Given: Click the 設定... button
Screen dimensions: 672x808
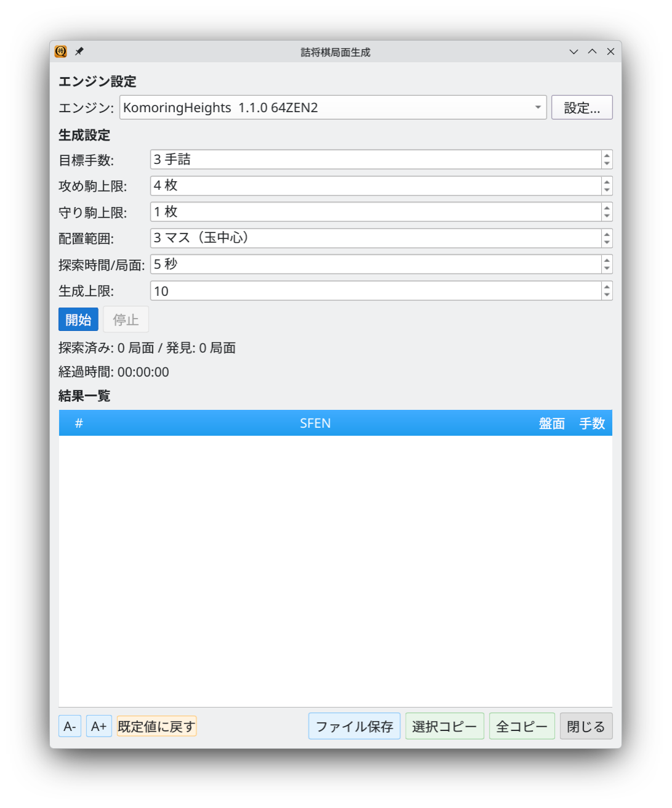Looking at the screenshot, I should coord(581,108).
